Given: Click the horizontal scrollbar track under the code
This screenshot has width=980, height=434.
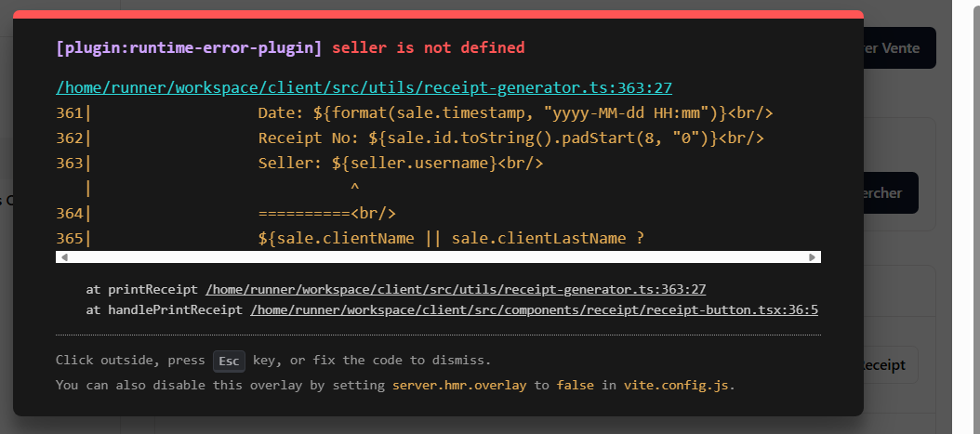Looking at the screenshot, I should 437,257.
